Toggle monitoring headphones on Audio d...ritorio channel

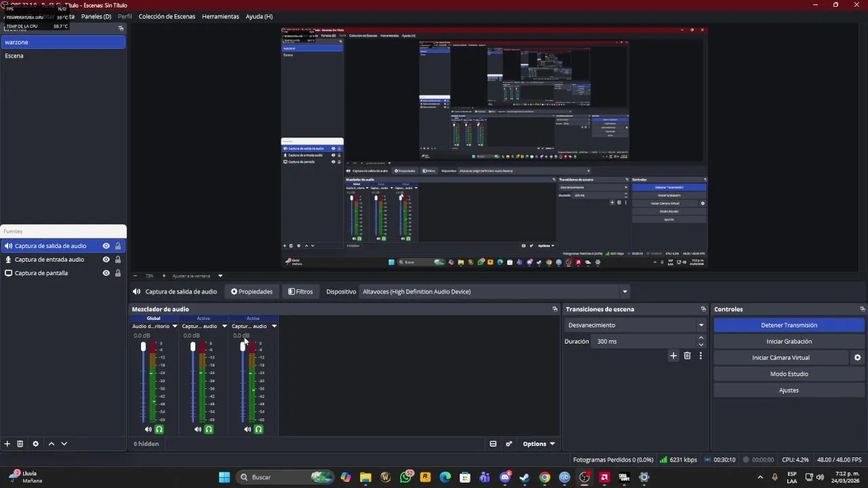click(x=159, y=429)
